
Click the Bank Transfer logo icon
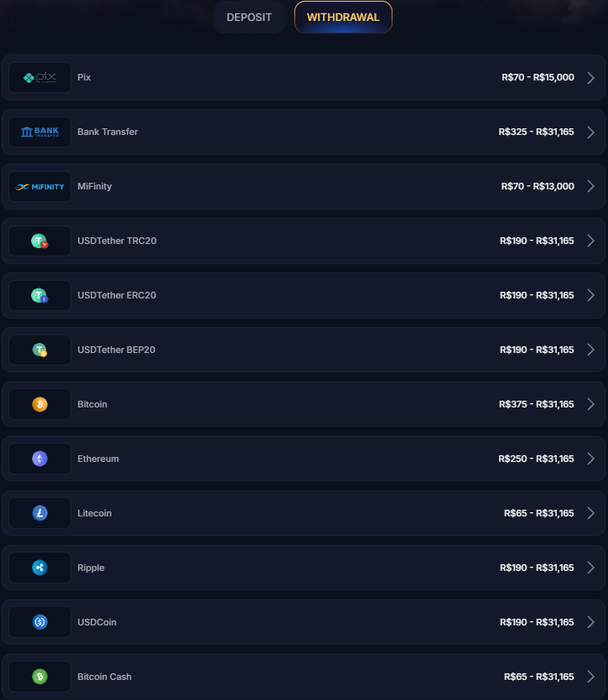click(x=40, y=132)
